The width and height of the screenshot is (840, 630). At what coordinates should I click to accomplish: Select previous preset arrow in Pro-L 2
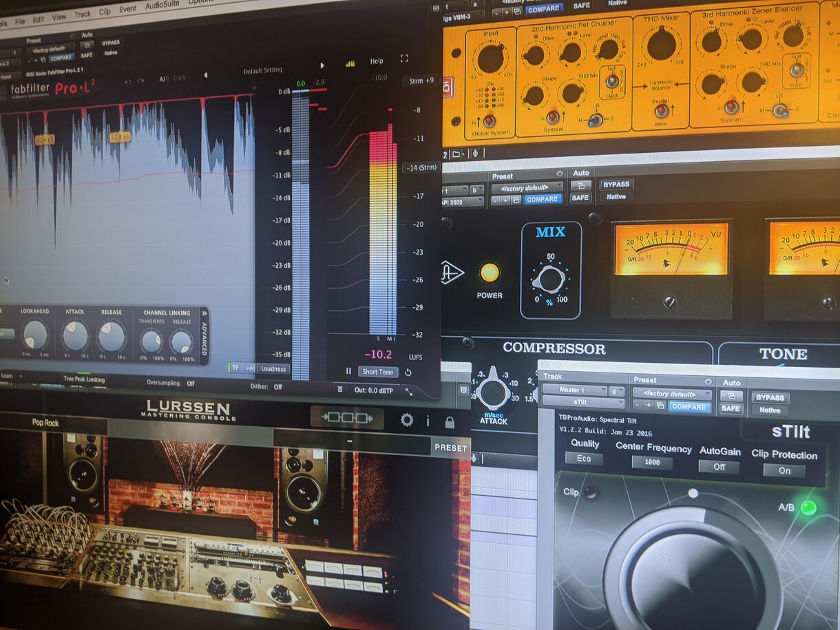coord(205,75)
